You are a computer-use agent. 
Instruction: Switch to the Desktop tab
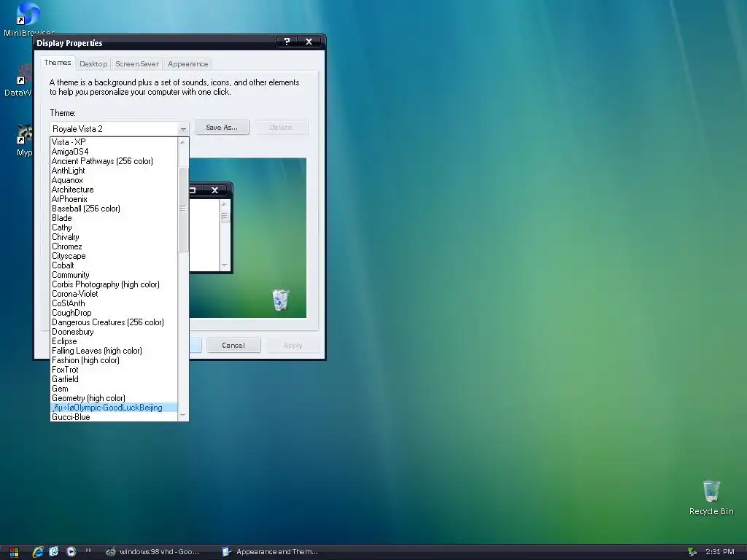[x=93, y=64]
